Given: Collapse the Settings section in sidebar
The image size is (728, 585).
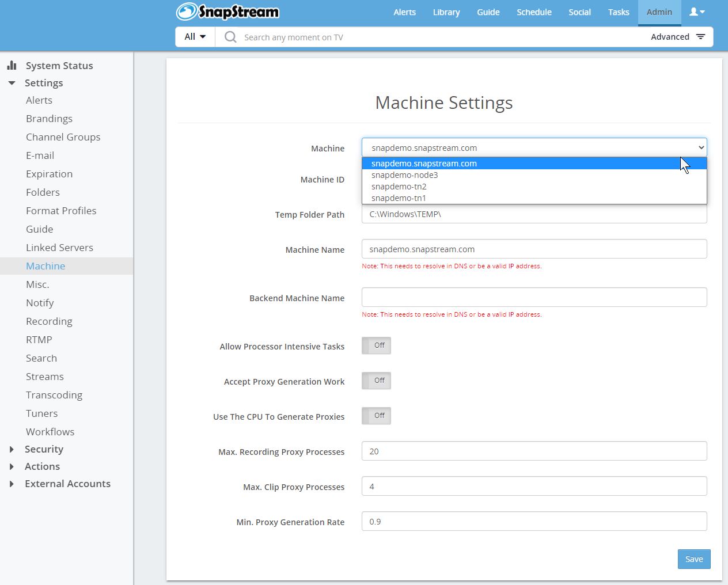Looking at the screenshot, I should [12, 83].
